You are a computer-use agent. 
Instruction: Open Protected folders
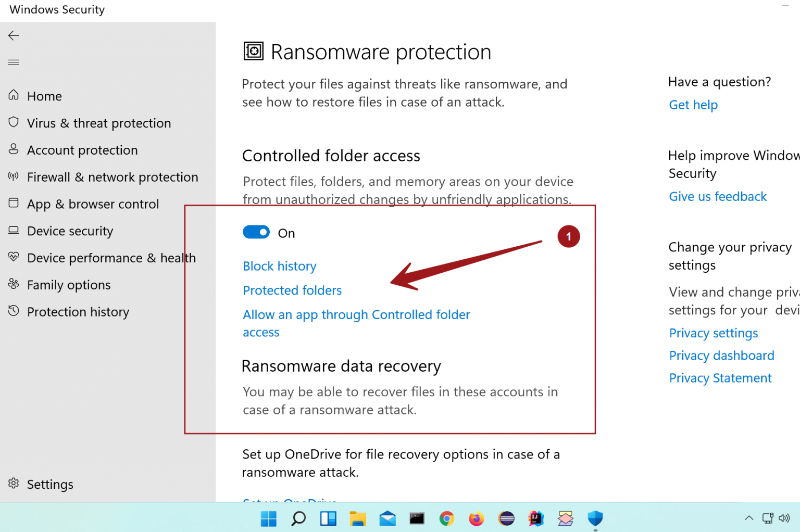pyautogui.click(x=292, y=290)
